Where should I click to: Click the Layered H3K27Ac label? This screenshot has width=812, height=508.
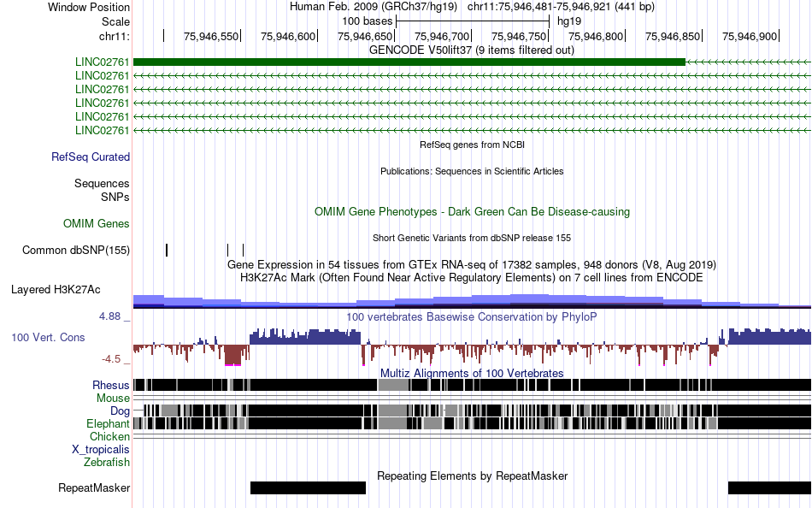coord(56,290)
